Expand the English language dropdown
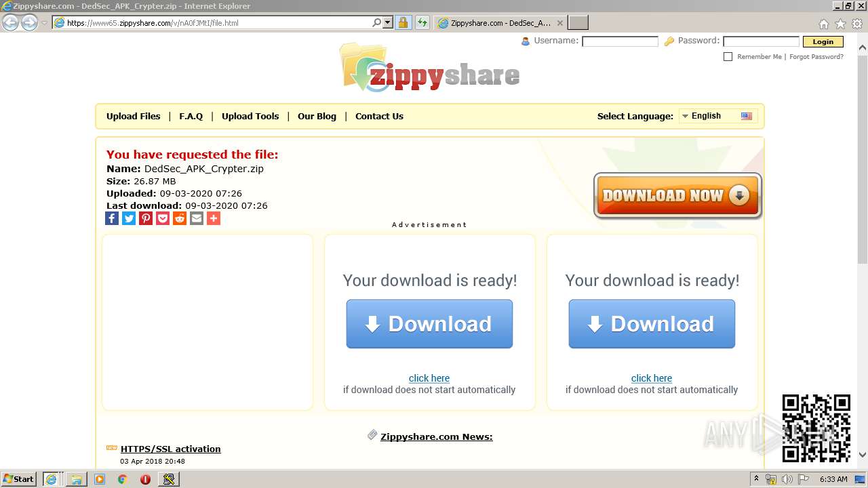Screen dimensions: 868x488 pyautogui.click(x=717, y=116)
